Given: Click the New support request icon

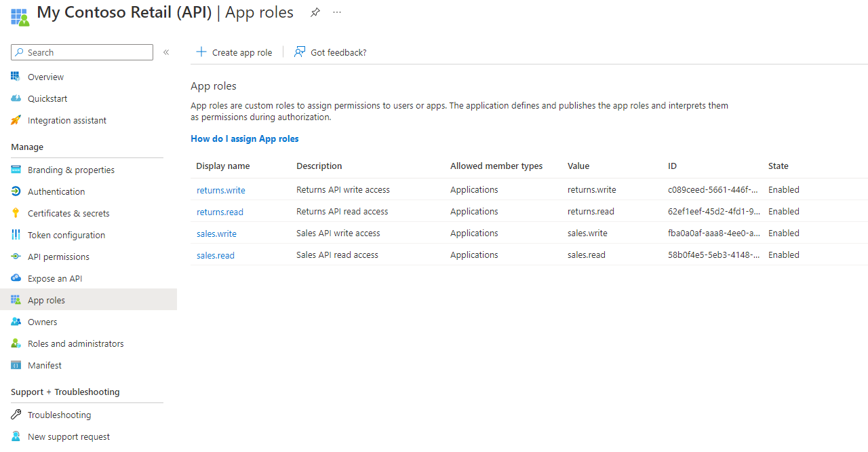Looking at the screenshot, I should 16,436.
